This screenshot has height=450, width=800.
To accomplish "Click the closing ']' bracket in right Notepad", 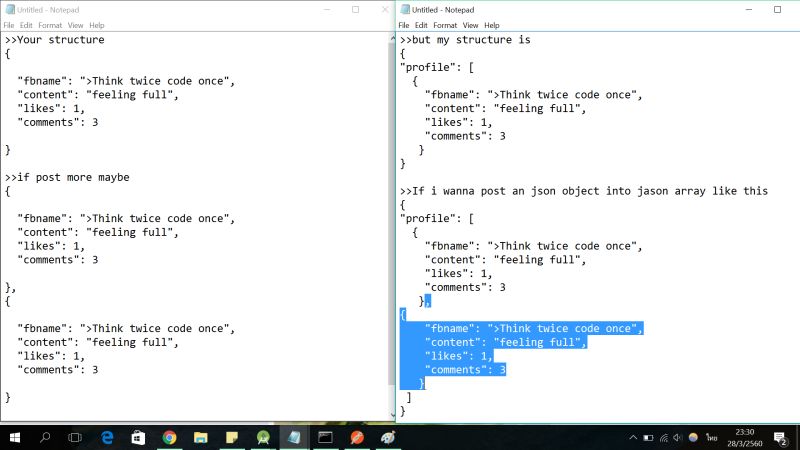I will tap(409, 397).
